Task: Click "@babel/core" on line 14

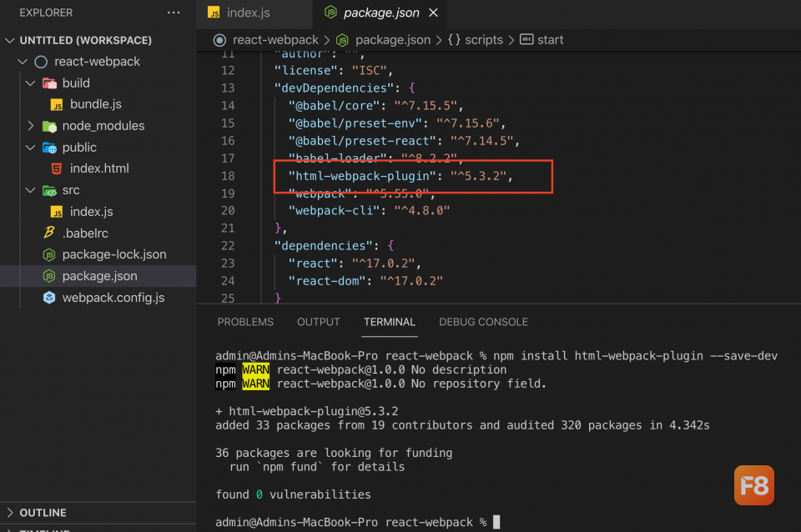Action: point(334,106)
